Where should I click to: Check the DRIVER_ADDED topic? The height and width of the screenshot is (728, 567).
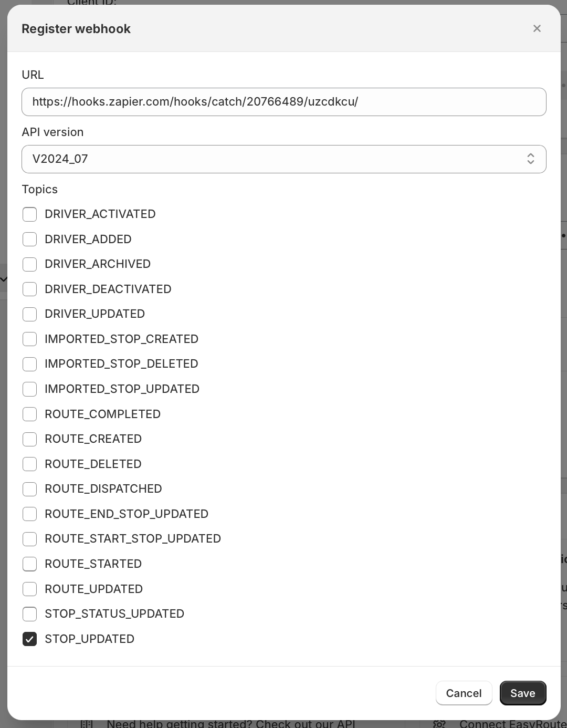coord(30,240)
